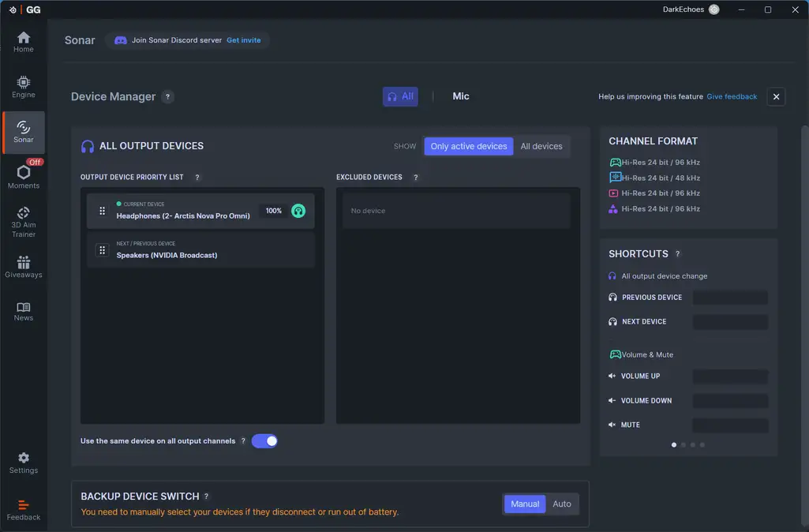Grab the Speakers NVIDIA Broadcast drag handle
This screenshot has height=532, width=809.
click(x=102, y=250)
